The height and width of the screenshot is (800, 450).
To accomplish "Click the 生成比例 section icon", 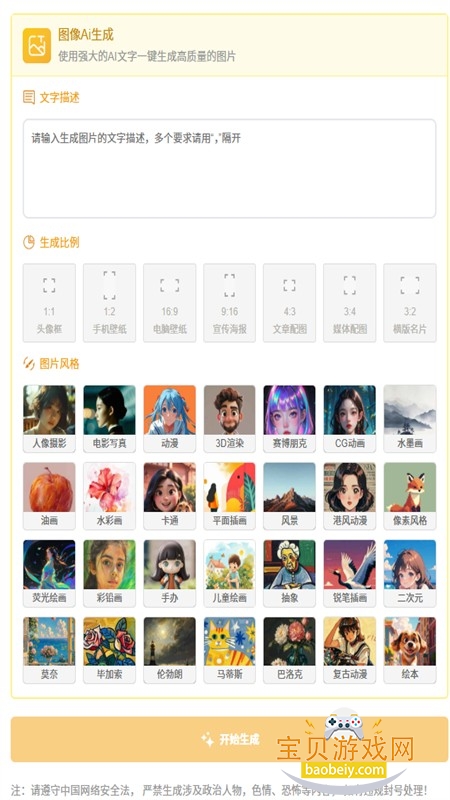I will pyautogui.click(x=29, y=242).
